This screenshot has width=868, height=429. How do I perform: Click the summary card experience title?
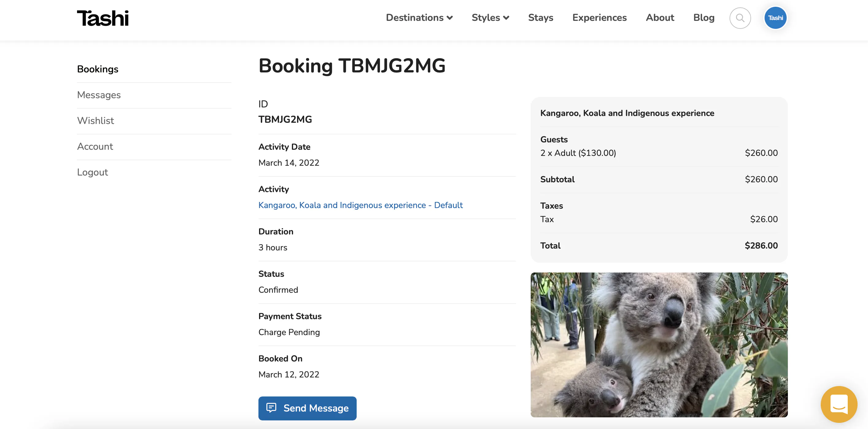click(x=627, y=113)
